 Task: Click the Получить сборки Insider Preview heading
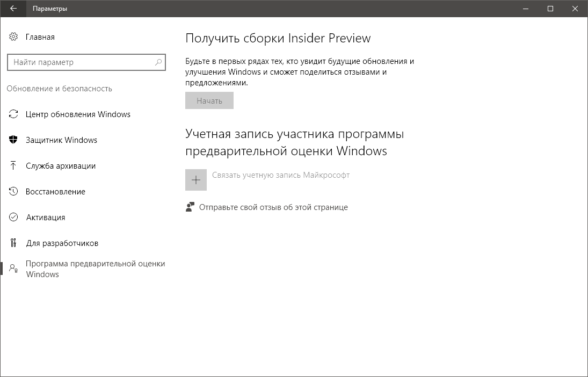coord(278,38)
